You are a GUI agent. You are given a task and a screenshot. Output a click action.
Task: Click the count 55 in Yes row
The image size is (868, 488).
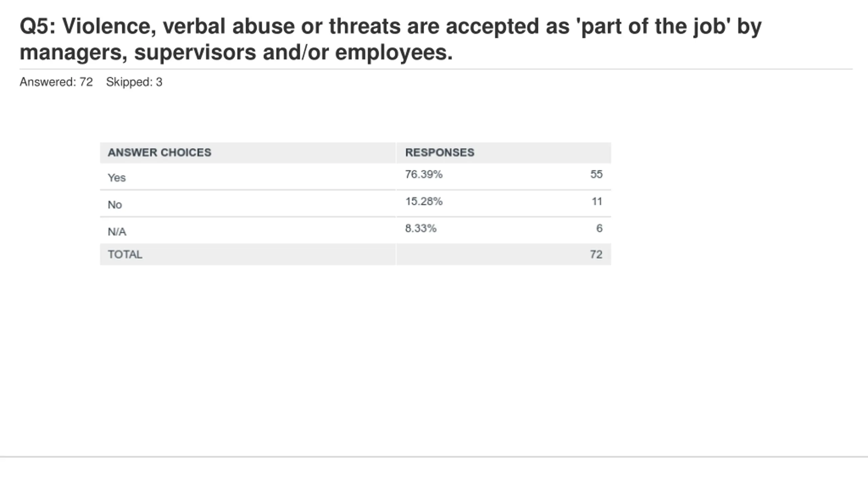click(596, 174)
